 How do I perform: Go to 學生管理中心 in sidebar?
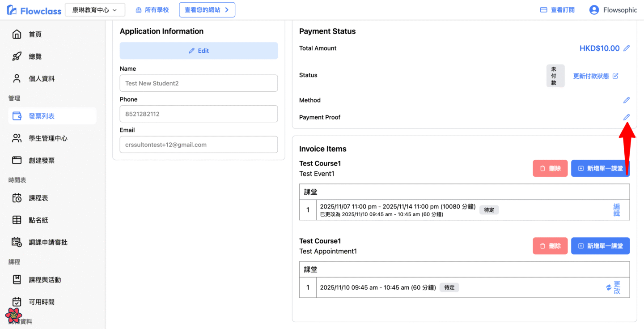(48, 138)
